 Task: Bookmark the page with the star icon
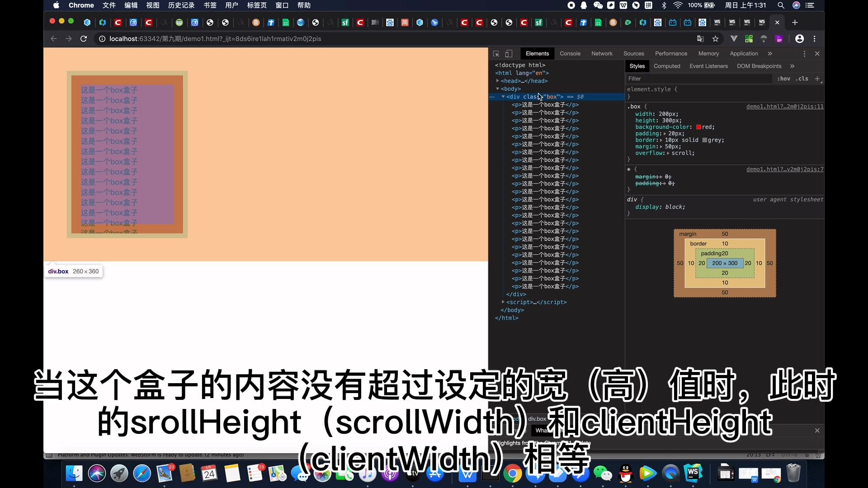coord(716,39)
